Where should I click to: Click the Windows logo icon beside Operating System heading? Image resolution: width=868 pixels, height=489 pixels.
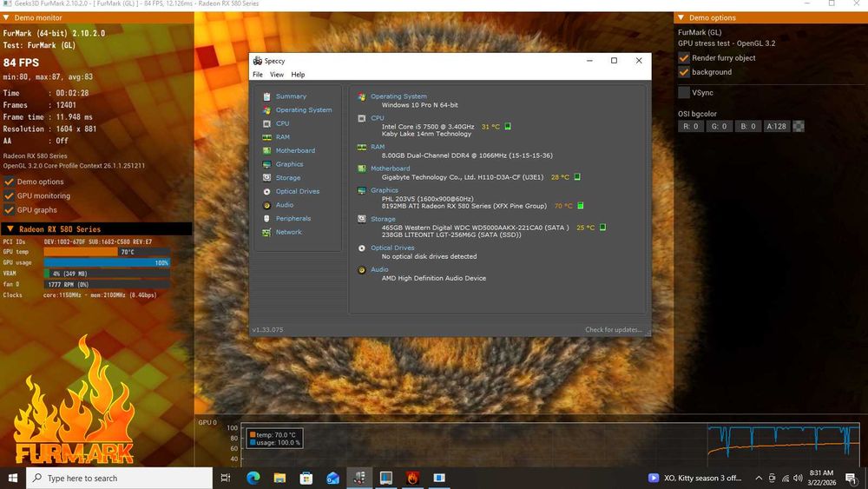point(361,96)
